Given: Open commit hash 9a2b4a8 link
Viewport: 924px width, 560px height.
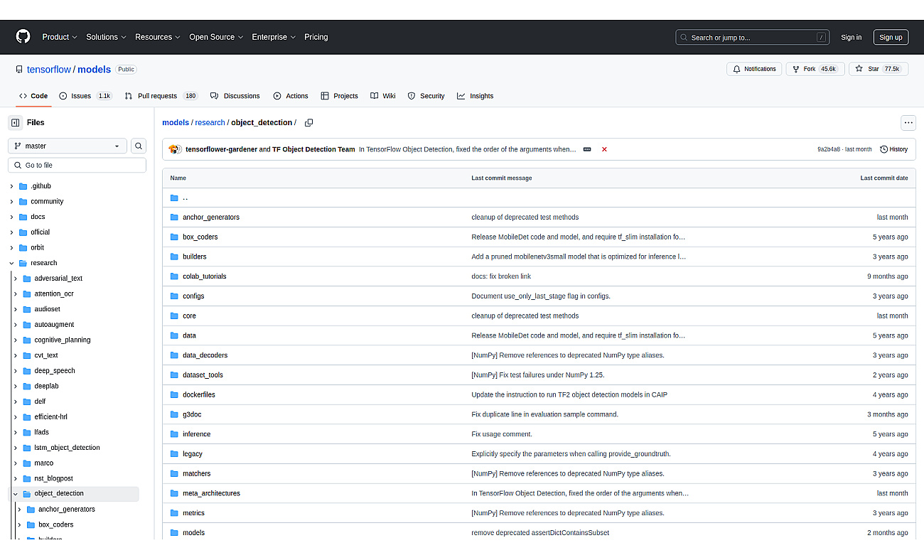Looking at the screenshot, I should 829,149.
